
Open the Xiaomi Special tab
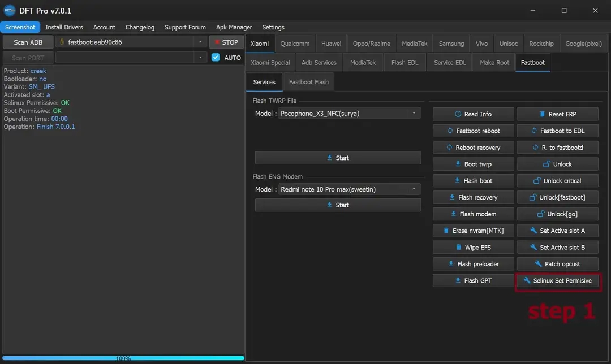[270, 63]
